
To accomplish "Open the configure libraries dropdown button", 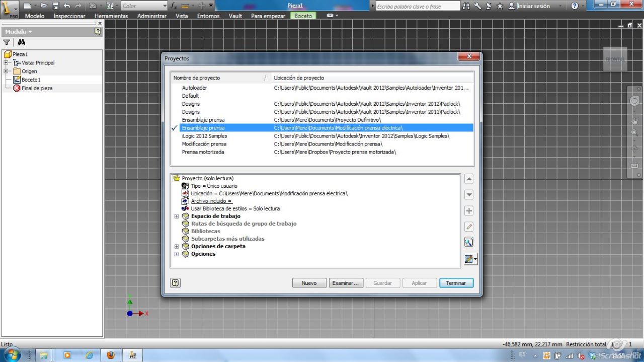I will point(471,259).
